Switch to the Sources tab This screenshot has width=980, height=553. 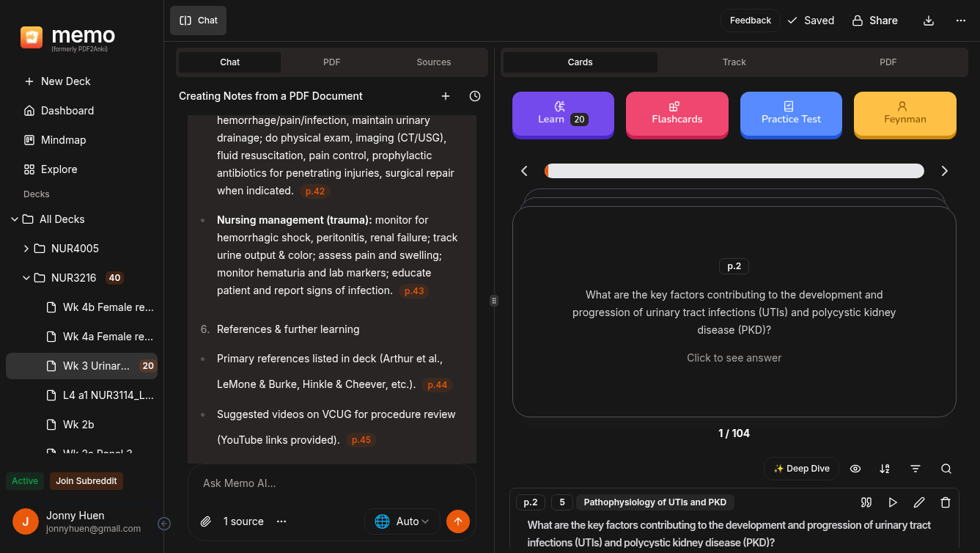[x=434, y=62]
